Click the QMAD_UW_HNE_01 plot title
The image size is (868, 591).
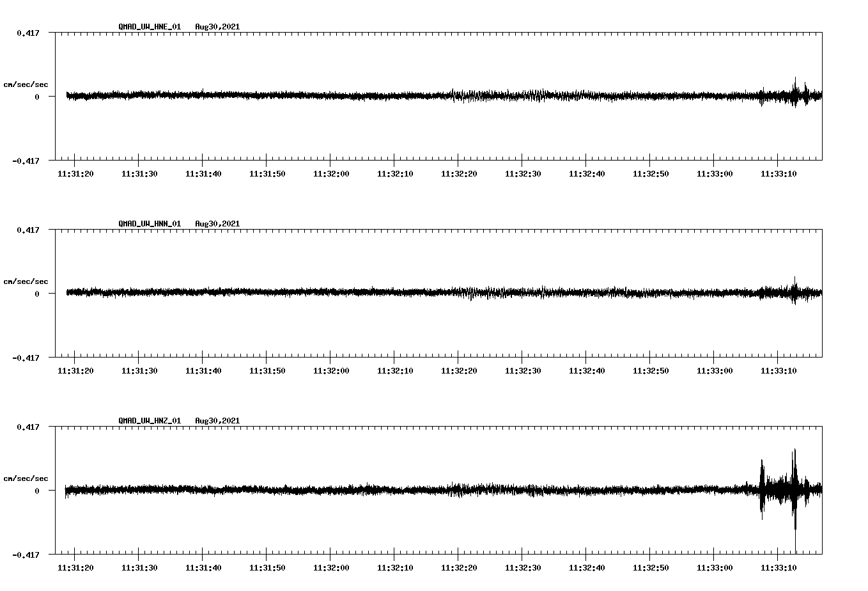pos(150,27)
